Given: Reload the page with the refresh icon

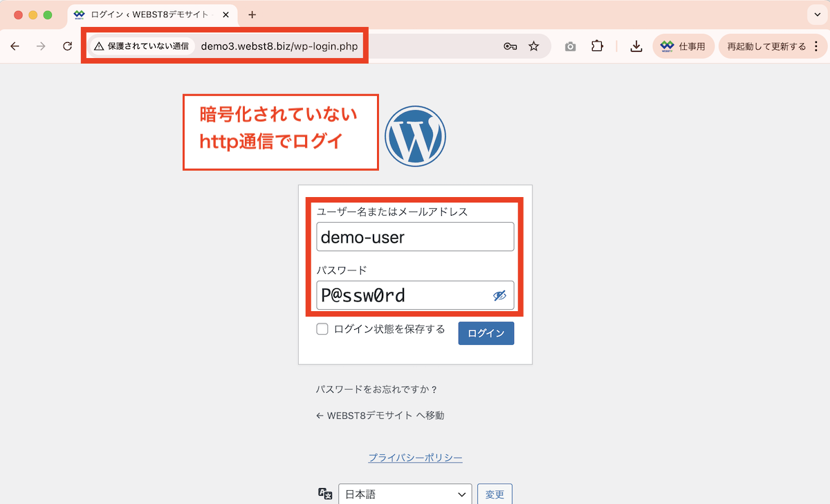Looking at the screenshot, I should (67, 46).
